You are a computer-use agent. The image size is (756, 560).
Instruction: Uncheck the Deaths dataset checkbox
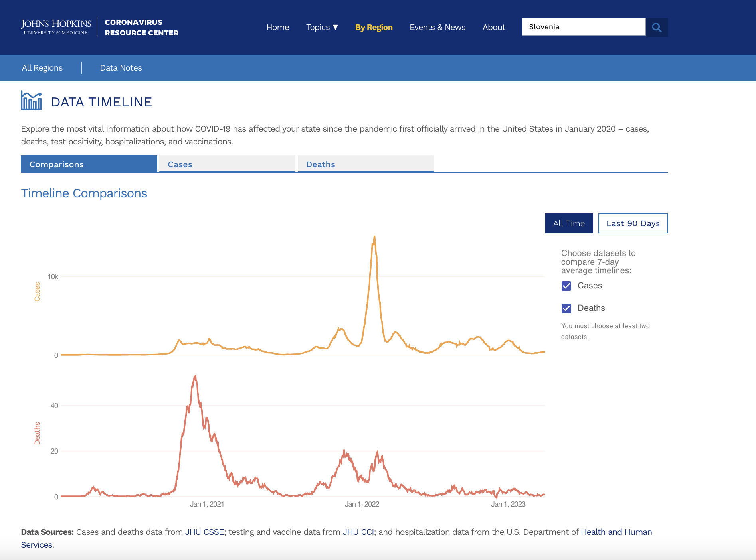pos(566,308)
